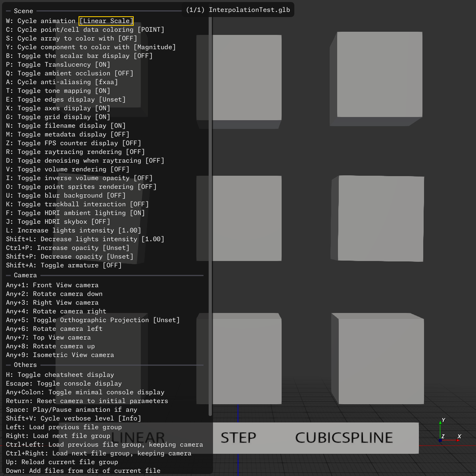This screenshot has height=476, width=476.
Task: Click the green Y axis arrow in orientation widget
Action: click(x=440, y=423)
